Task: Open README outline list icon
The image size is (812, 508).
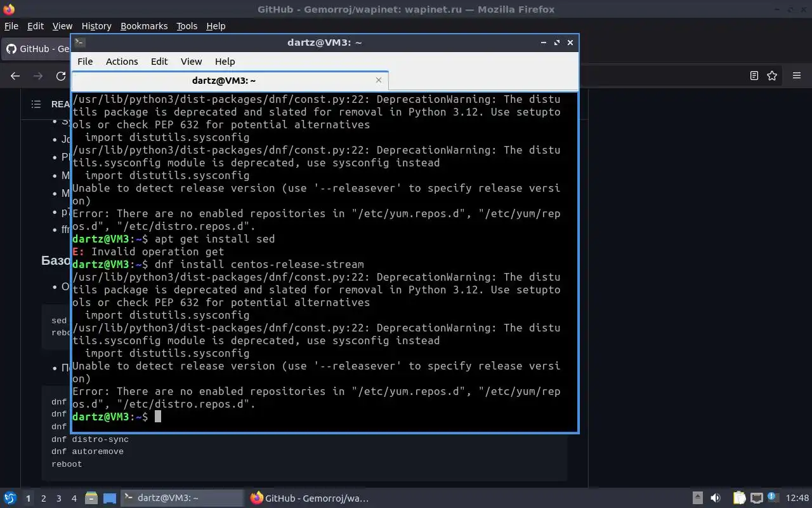Action: click(36, 104)
